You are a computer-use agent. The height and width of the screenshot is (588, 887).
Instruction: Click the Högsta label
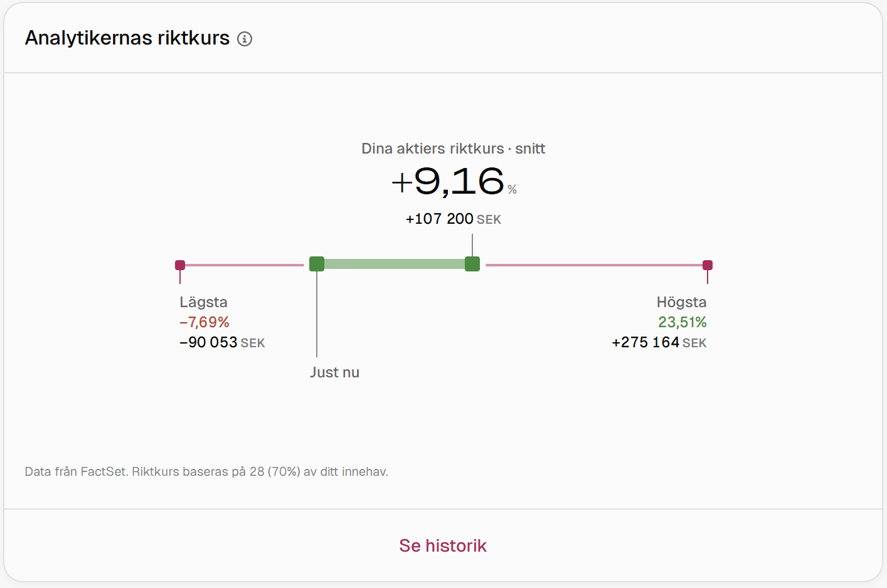682,302
